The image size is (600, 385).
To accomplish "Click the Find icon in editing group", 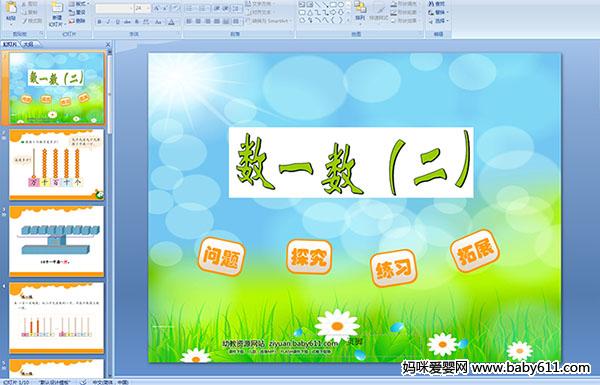I will click(437, 4).
